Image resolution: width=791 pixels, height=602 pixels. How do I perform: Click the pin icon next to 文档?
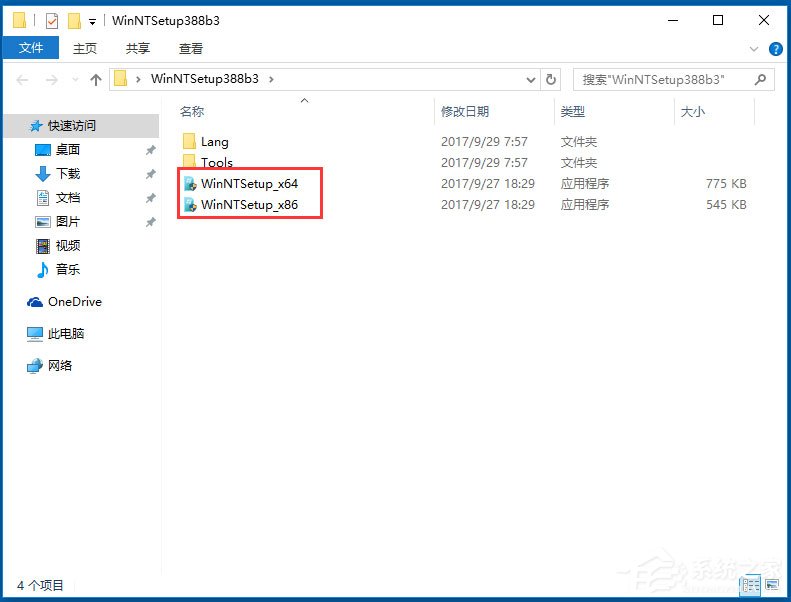pos(150,198)
